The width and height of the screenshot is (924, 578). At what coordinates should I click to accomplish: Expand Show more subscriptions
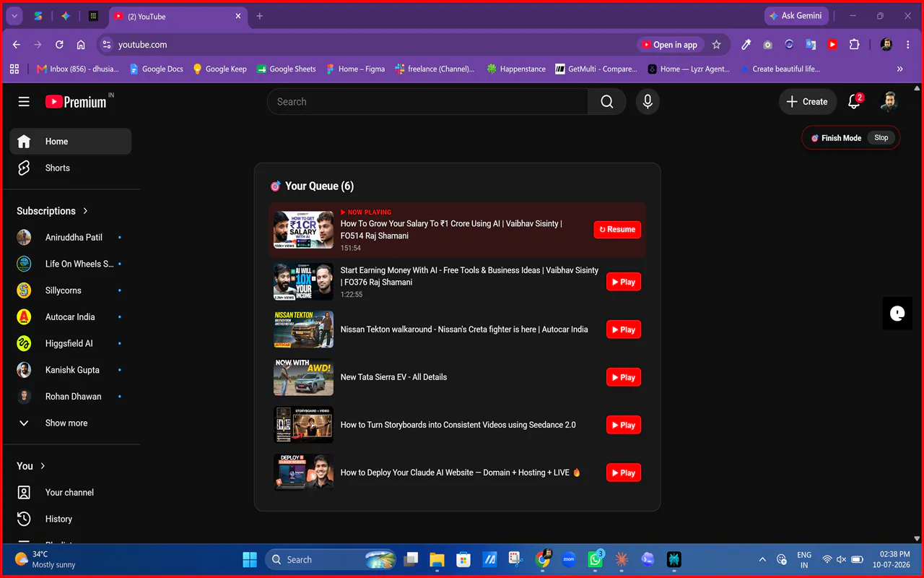(71, 423)
